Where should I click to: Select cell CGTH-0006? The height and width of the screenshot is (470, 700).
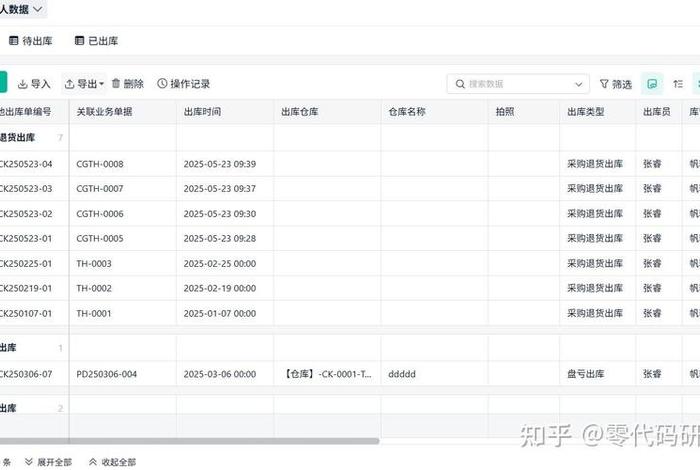[x=100, y=214]
